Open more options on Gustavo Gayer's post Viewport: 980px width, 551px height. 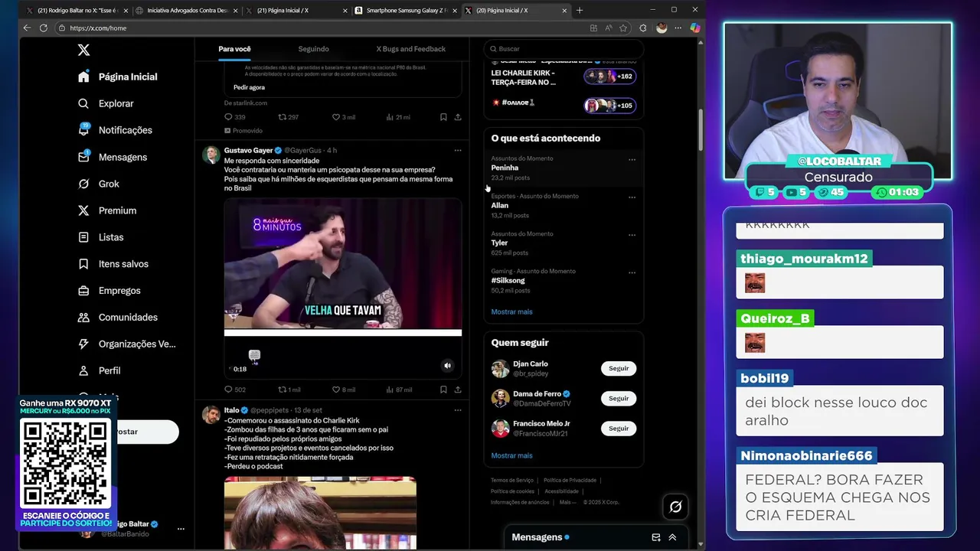click(458, 151)
